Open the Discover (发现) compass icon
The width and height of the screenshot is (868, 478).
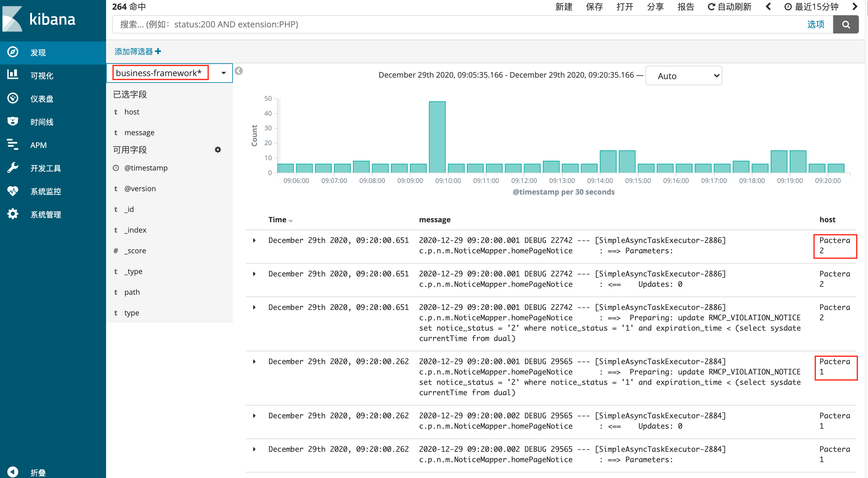coord(13,52)
